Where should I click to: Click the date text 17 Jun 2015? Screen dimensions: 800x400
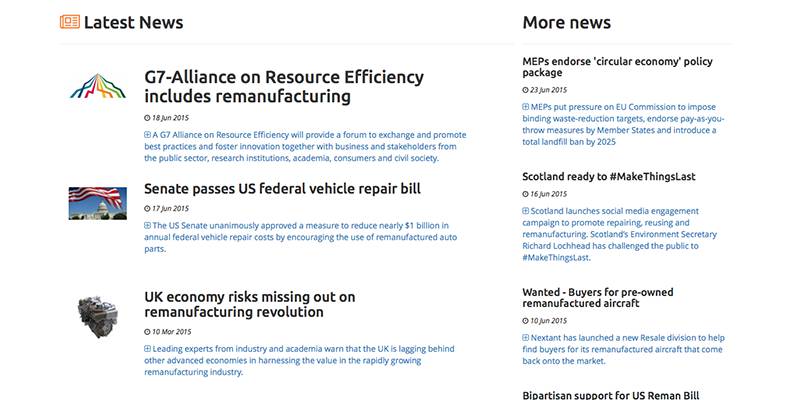[x=170, y=209]
